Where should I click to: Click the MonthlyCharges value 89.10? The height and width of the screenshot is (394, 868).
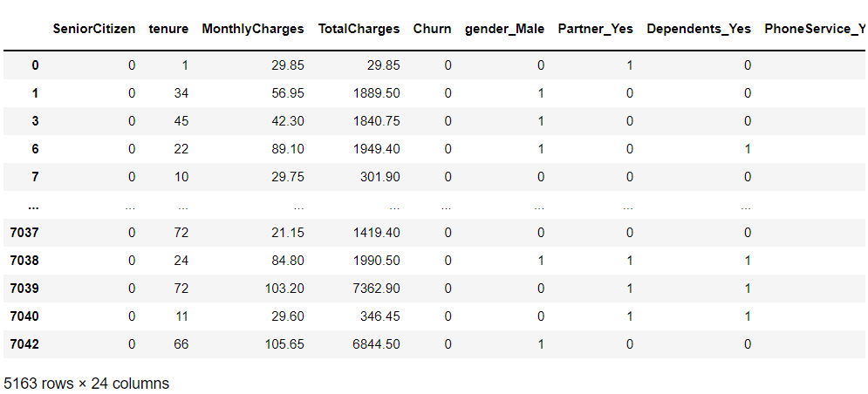287,149
